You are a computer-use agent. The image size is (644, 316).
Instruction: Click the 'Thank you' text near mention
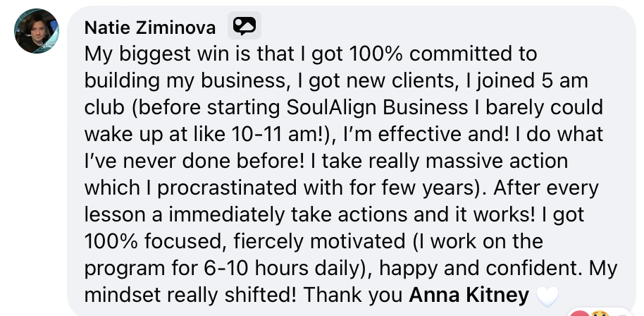click(x=353, y=295)
